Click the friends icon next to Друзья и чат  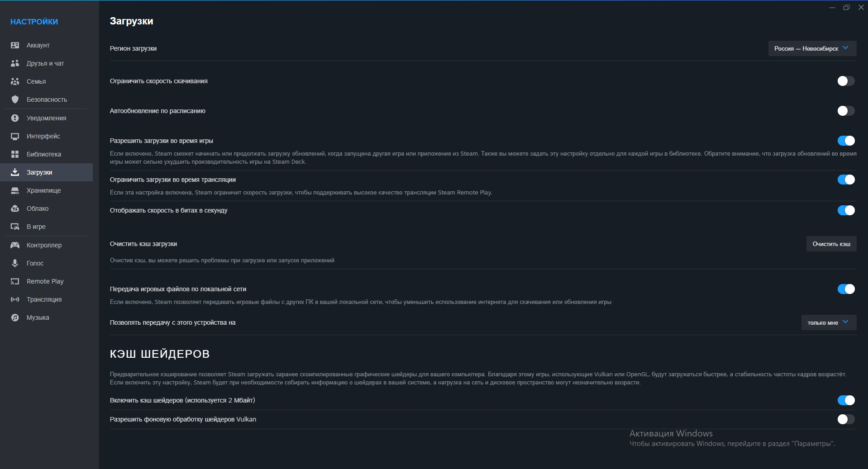coord(15,63)
